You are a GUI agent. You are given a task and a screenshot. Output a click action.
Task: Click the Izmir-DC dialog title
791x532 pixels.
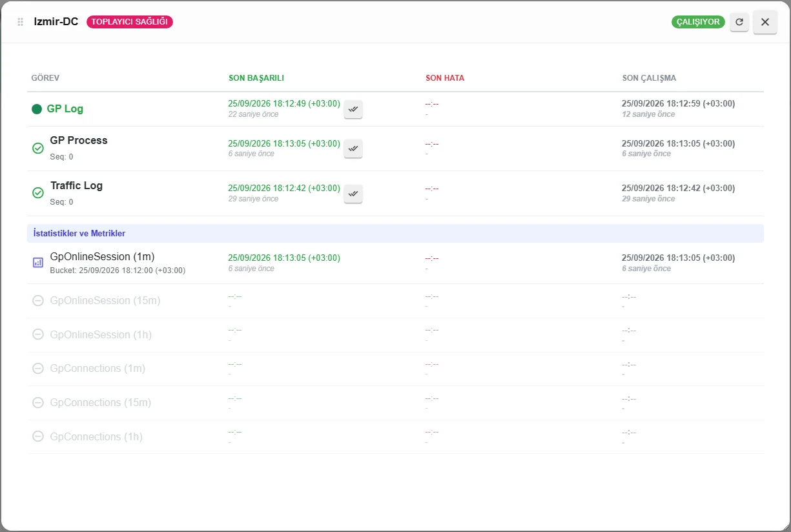point(56,22)
